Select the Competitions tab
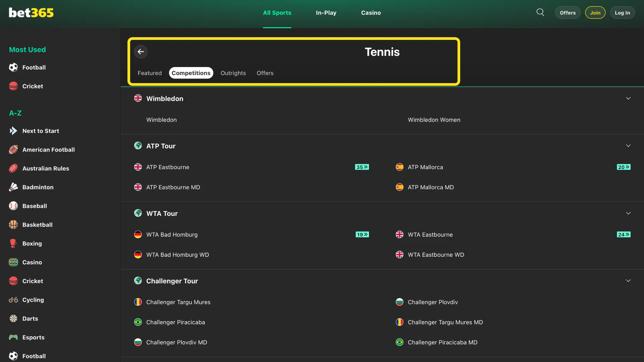 (x=191, y=73)
